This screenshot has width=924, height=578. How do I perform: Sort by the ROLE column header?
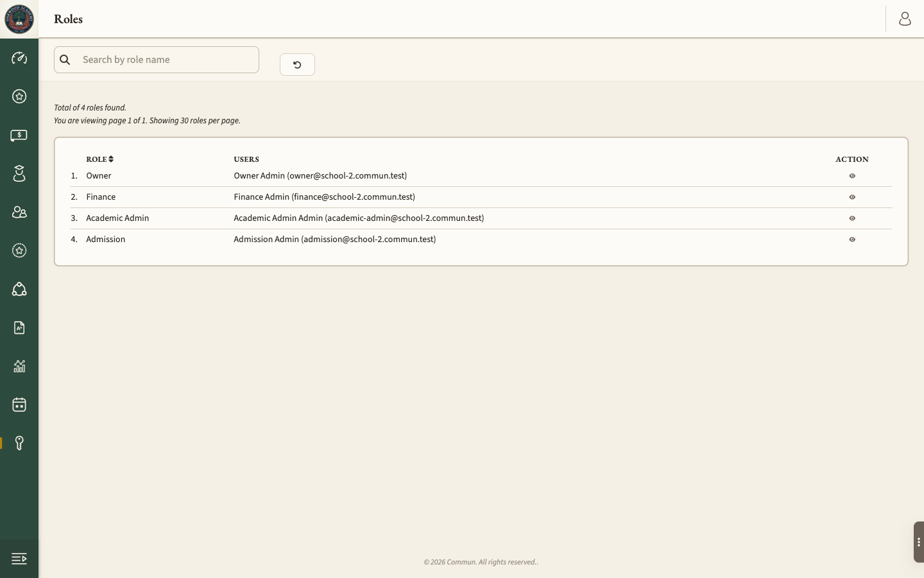tap(99, 159)
